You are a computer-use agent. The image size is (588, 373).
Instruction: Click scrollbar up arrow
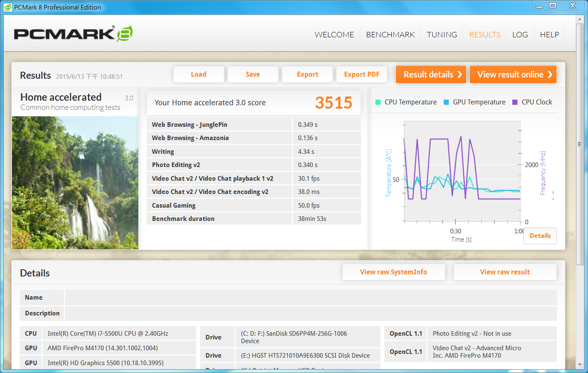tap(580, 19)
